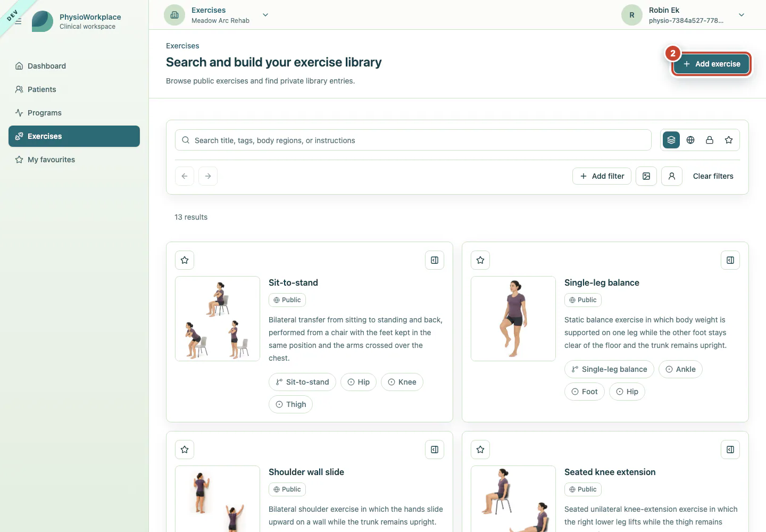
Task: Open side panel for Shoulder wall slide card
Action: point(435,450)
